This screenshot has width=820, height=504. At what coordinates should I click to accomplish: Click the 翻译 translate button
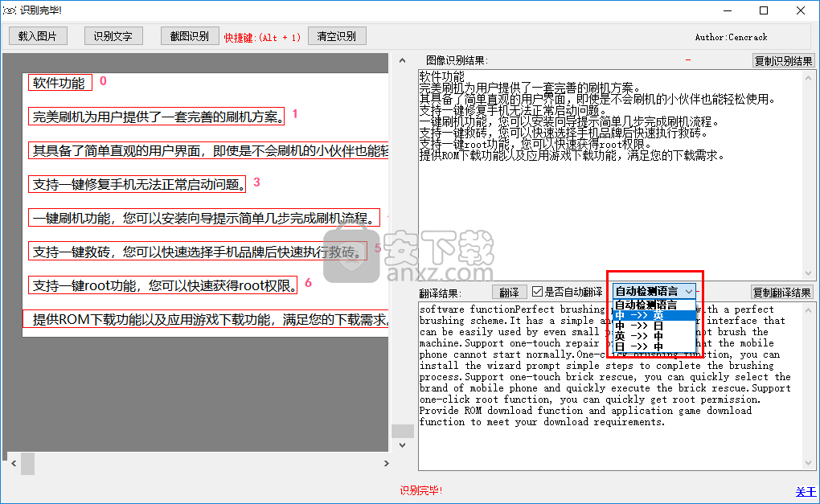coord(509,292)
